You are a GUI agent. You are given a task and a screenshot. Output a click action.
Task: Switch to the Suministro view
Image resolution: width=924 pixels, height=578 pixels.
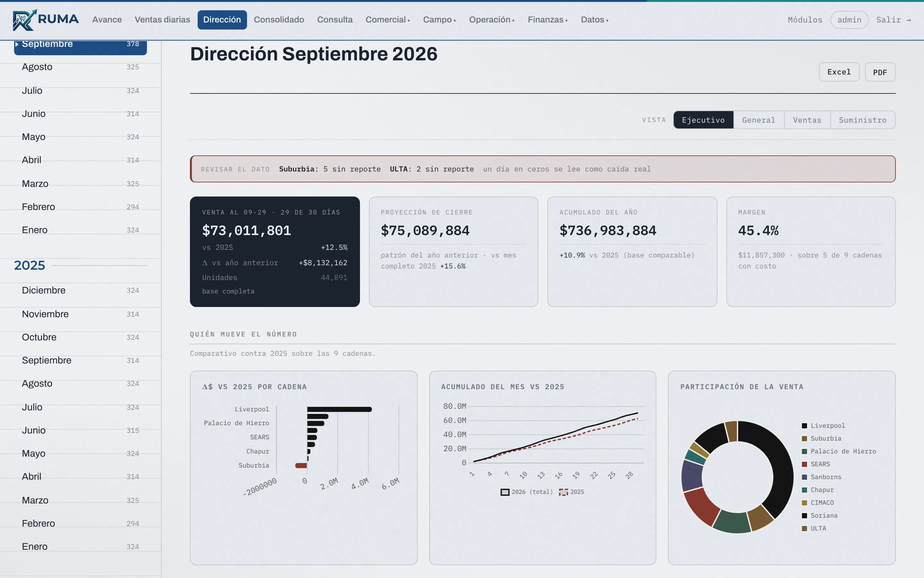tap(862, 120)
